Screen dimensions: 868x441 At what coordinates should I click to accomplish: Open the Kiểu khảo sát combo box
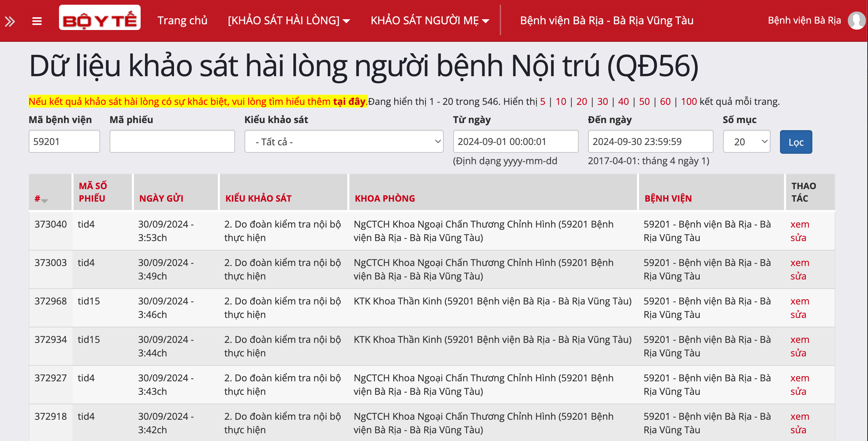344,142
